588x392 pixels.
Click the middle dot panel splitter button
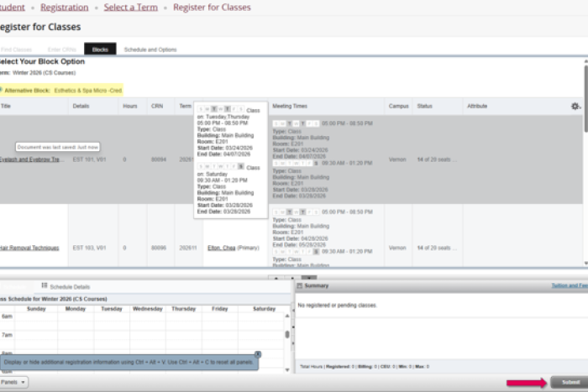[x=292, y=278]
